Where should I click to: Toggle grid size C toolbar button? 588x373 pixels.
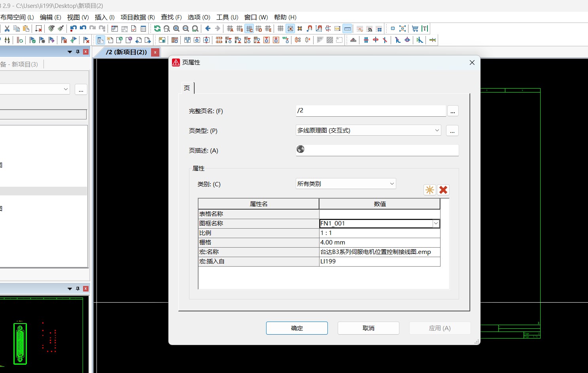[249, 28]
